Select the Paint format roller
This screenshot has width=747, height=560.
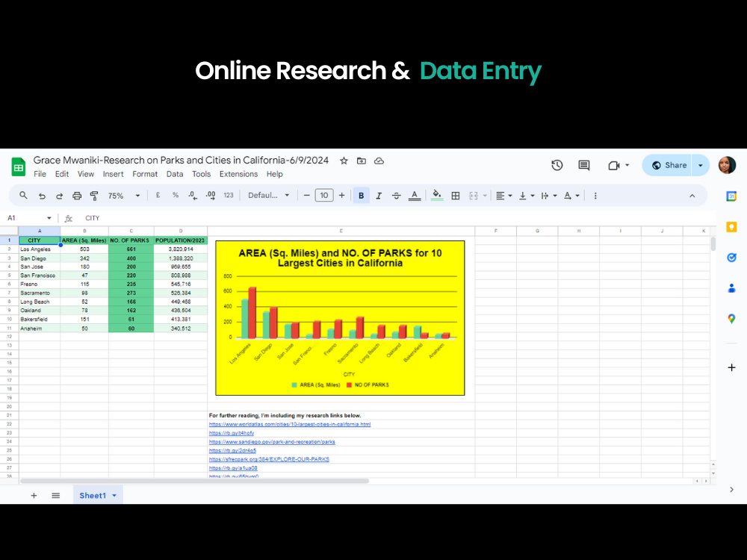[94, 196]
